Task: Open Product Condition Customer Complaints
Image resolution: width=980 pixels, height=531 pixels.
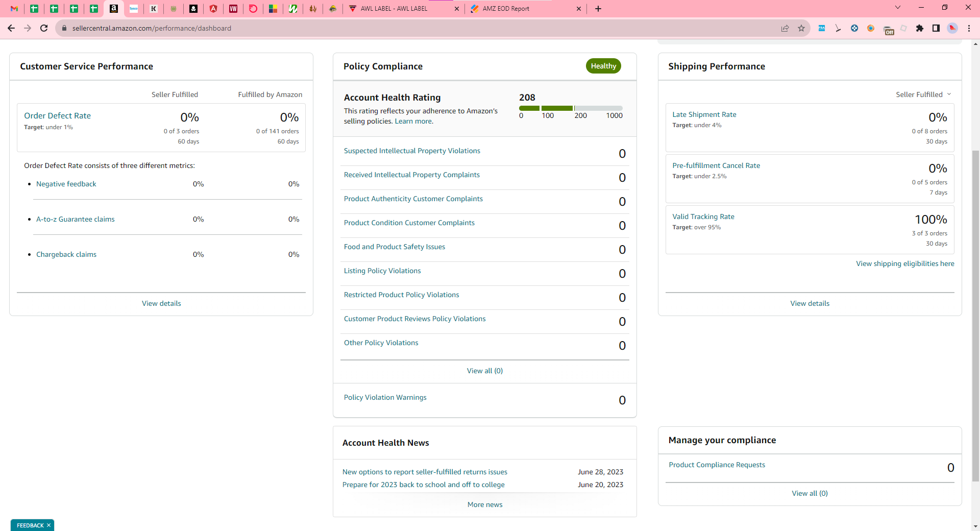Action: pyautogui.click(x=409, y=223)
